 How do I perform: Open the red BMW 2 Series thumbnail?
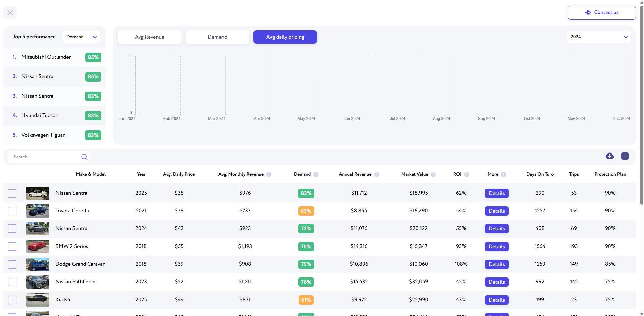(x=38, y=247)
